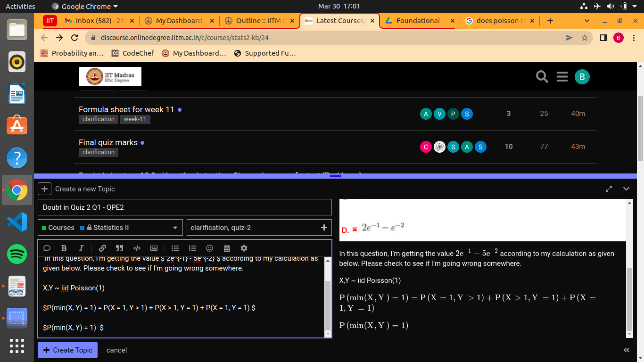Viewport: 644px width, 362px height.
Task: Add a tag with the plus in tags field
Action: coord(324,228)
